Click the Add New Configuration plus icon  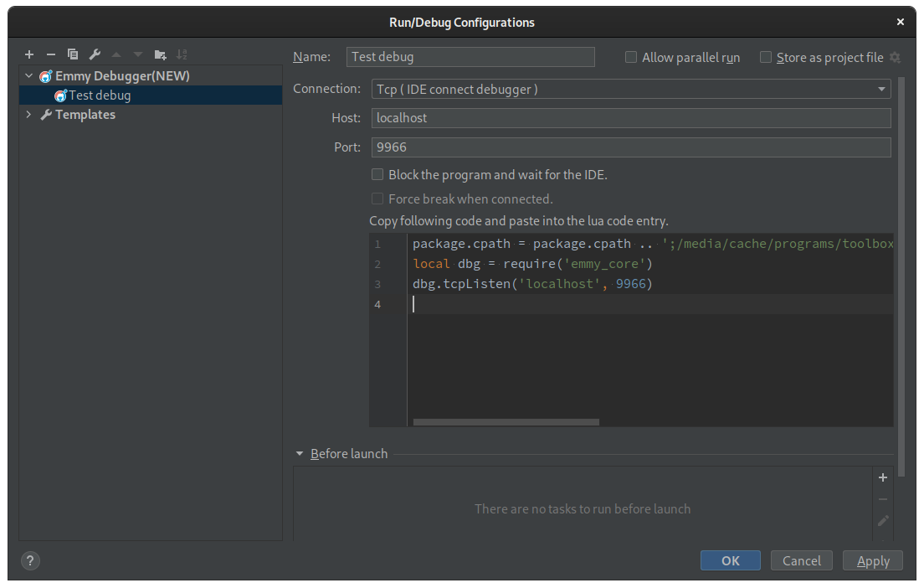29,54
